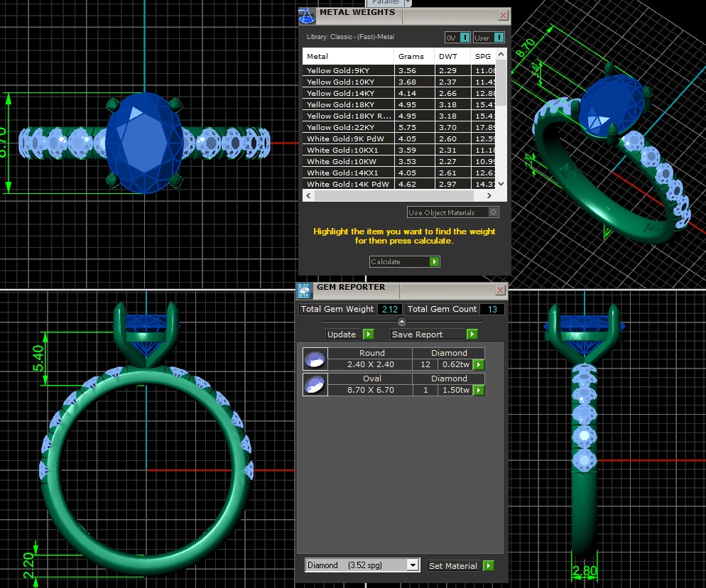Click the Gem Reporter panel icon
706x588 pixels.
(x=304, y=290)
